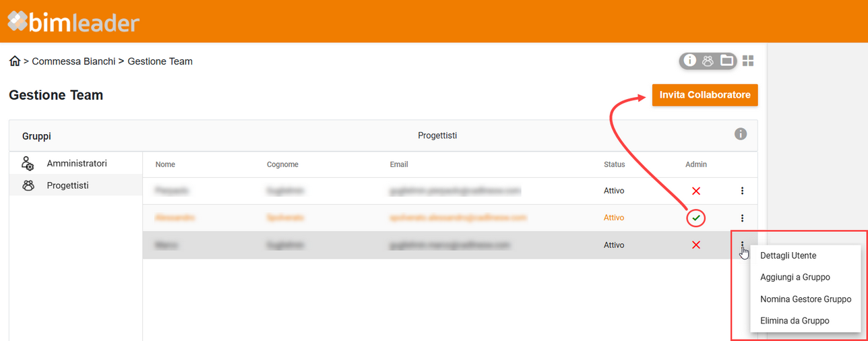Click the info icon in Progettisti header
This screenshot has width=868, height=341.
tap(741, 134)
